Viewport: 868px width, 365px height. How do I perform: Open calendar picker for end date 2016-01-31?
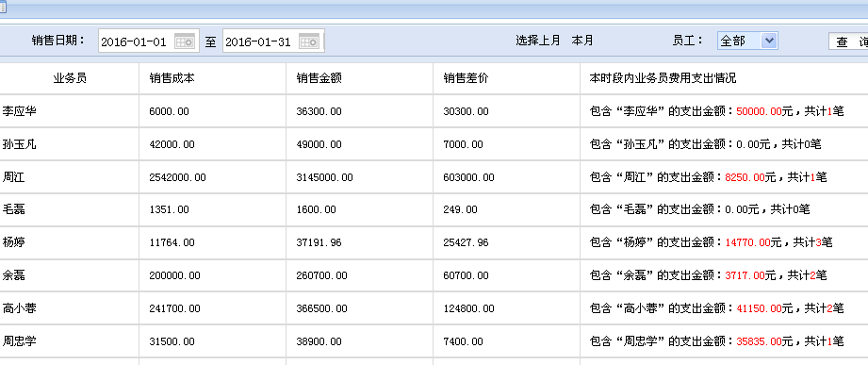309,41
